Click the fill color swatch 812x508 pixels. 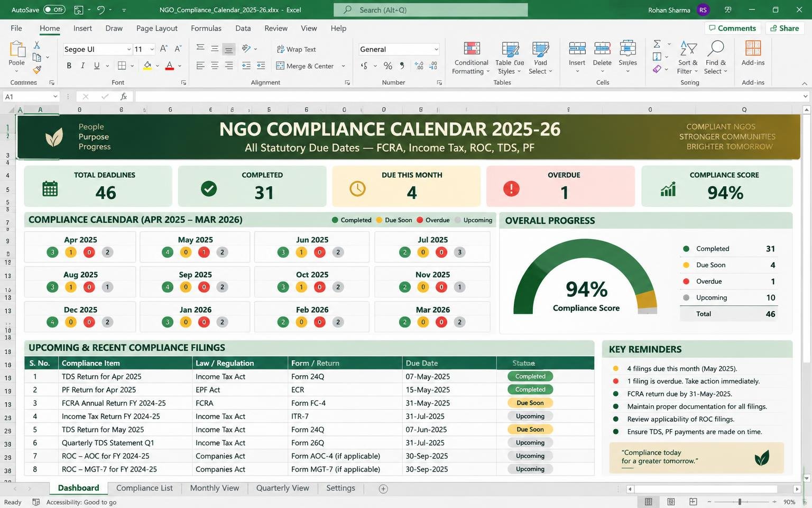pos(147,66)
